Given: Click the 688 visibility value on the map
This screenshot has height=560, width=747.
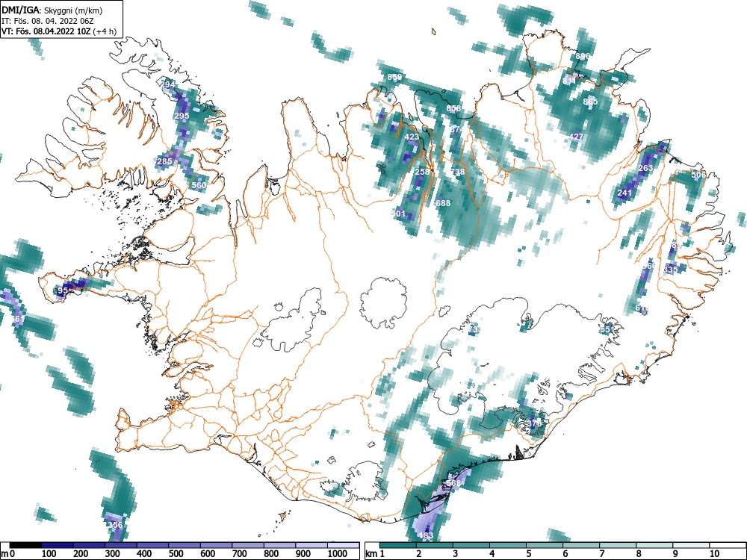Looking at the screenshot, I should click(443, 203).
